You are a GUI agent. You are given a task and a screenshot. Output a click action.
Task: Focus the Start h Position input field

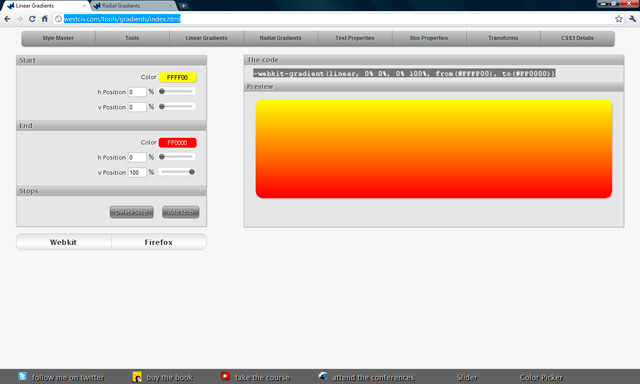coord(137,92)
